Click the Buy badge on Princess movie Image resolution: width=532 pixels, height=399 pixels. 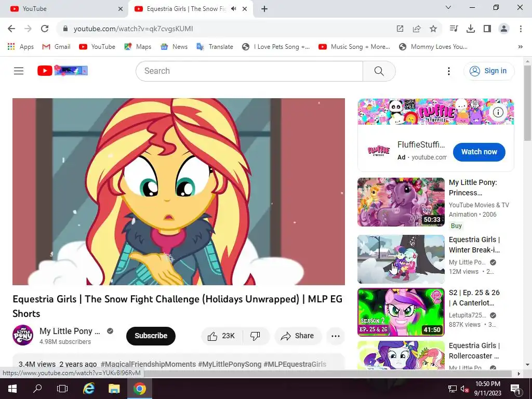pyautogui.click(x=456, y=226)
